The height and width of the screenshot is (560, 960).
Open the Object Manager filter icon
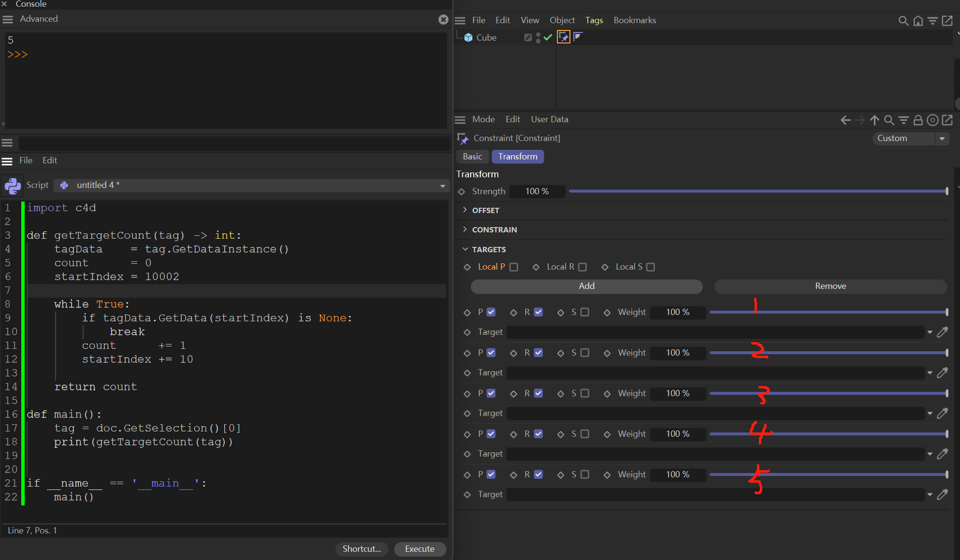[932, 21]
